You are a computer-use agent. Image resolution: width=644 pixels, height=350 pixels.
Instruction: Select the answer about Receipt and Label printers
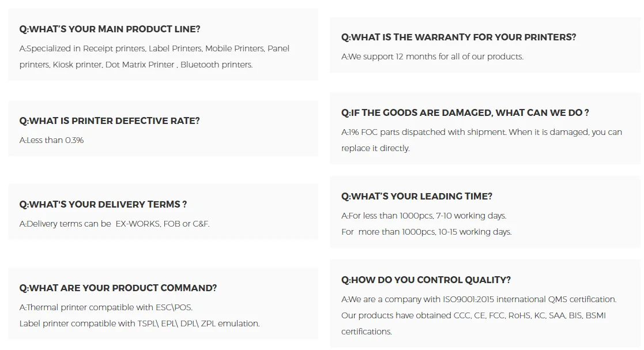(x=155, y=57)
